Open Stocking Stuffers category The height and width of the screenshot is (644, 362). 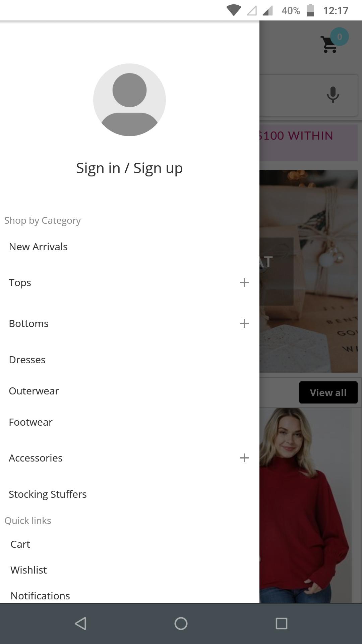click(x=48, y=494)
